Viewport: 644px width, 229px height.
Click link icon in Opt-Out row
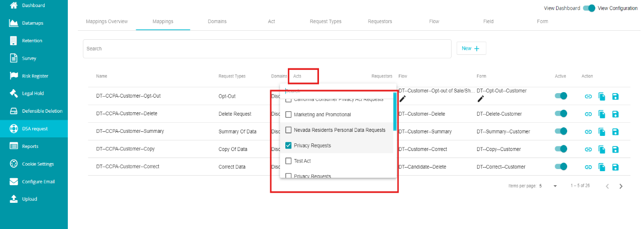click(588, 96)
